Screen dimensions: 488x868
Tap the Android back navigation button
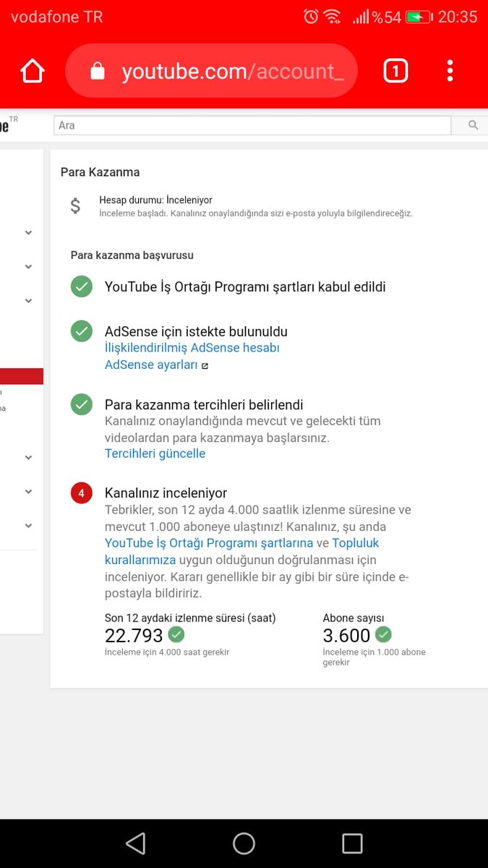(x=135, y=843)
